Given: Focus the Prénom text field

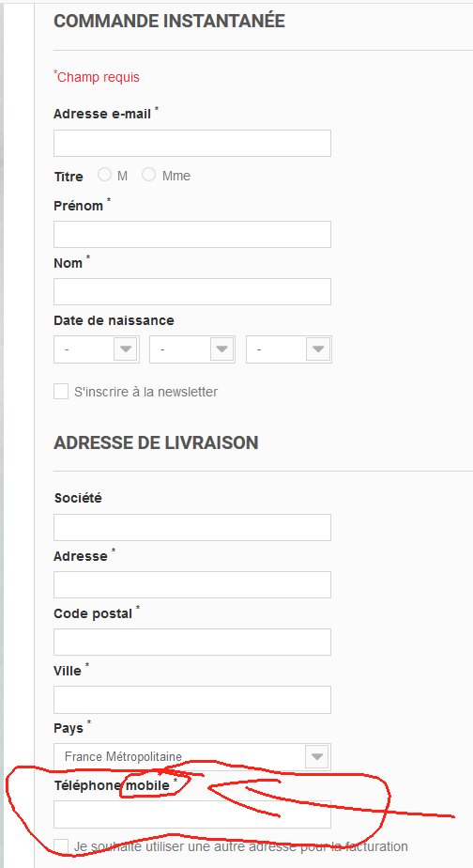Looking at the screenshot, I should [x=192, y=234].
